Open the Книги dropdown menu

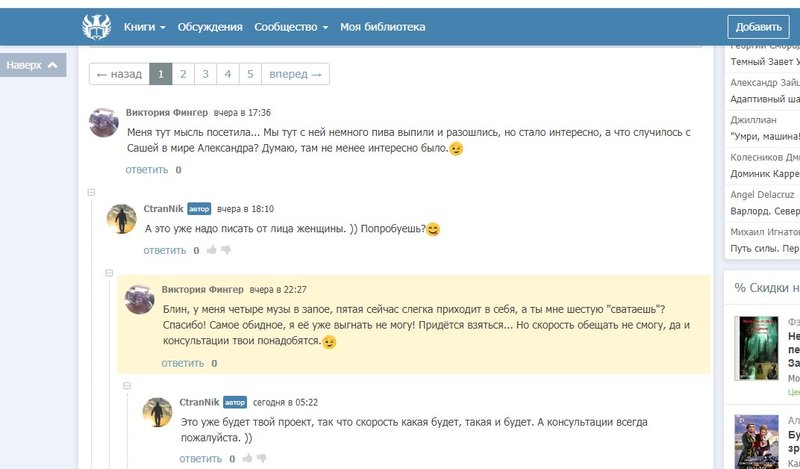145,27
